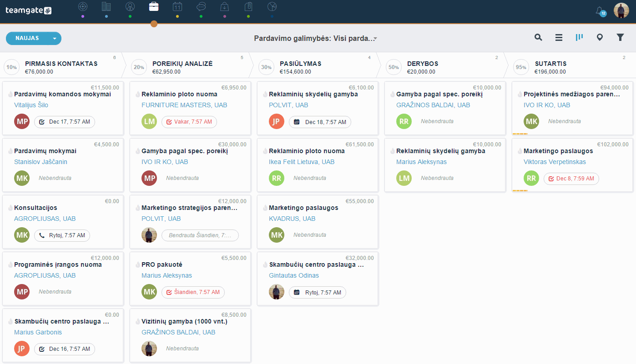The width and height of the screenshot is (636, 364).
Task: Open the user profile avatar menu
Action: click(621, 11)
